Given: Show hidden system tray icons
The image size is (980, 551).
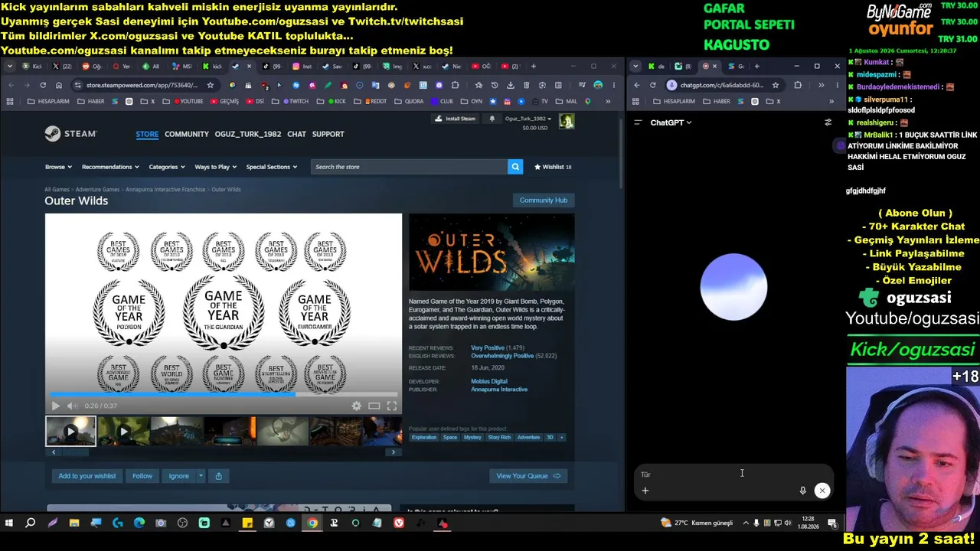Looking at the screenshot, I should tap(746, 523).
